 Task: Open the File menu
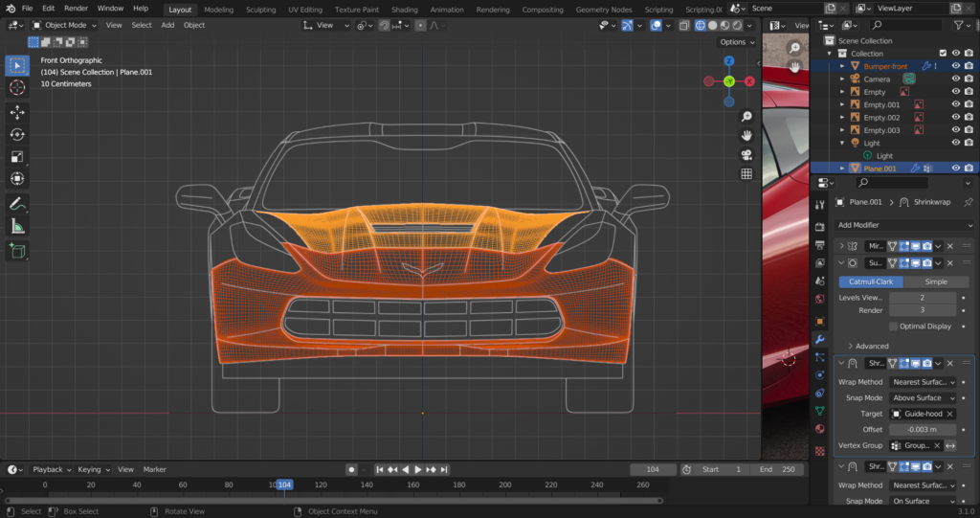click(27, 8)
